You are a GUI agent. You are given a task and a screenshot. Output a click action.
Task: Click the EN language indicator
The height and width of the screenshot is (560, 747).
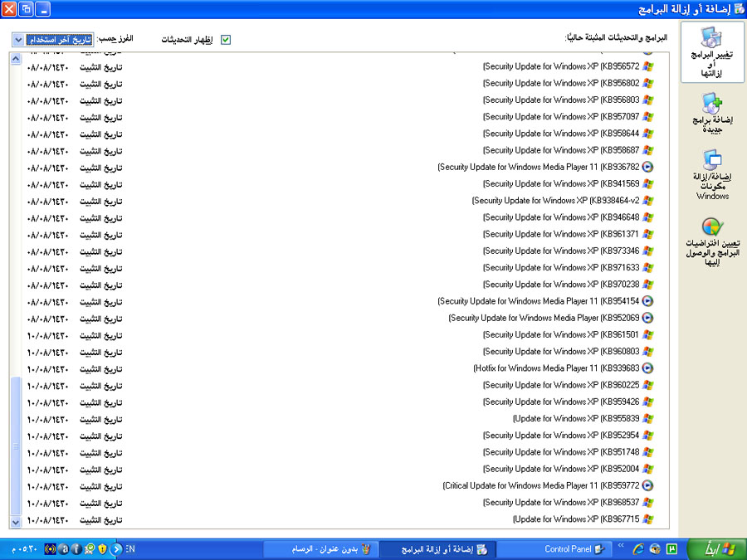coord(130,549)
